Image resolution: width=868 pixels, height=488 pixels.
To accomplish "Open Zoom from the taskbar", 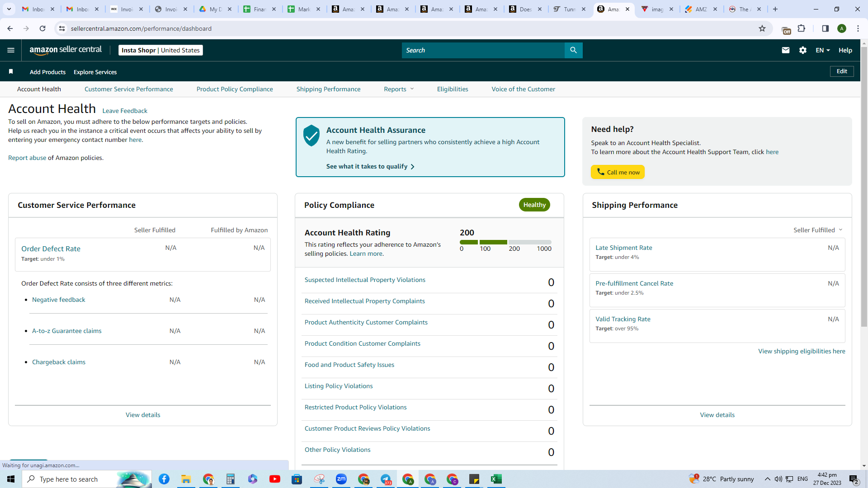I will (341, 479).
